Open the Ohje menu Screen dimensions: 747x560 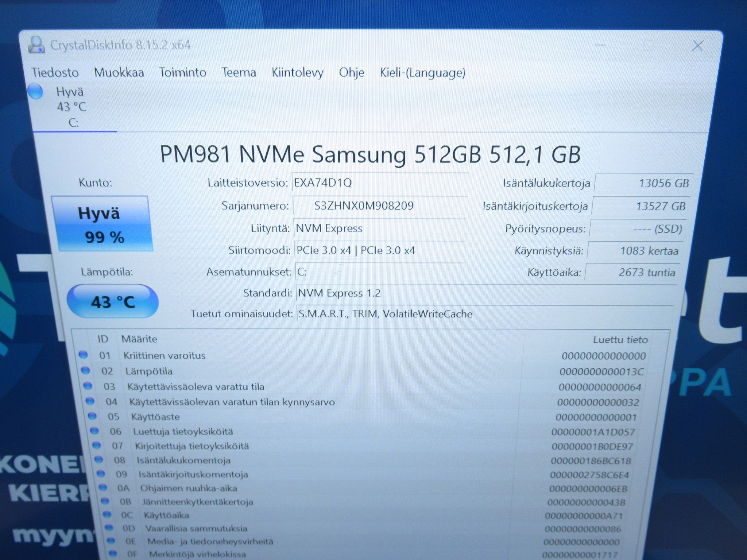click(352, 73)
